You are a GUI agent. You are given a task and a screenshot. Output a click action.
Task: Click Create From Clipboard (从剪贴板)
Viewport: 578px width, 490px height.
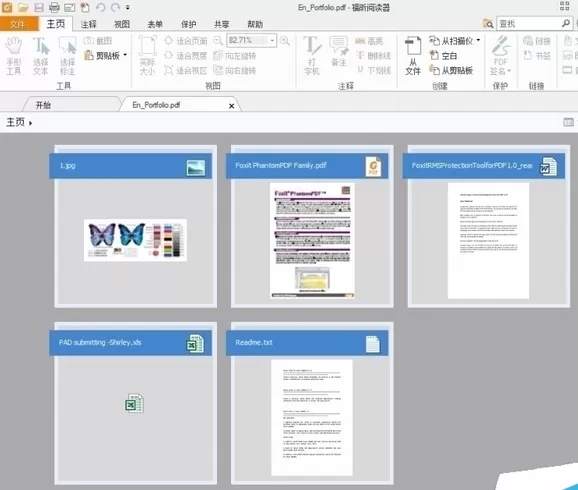pyautogui.click(x=451, y=70)
